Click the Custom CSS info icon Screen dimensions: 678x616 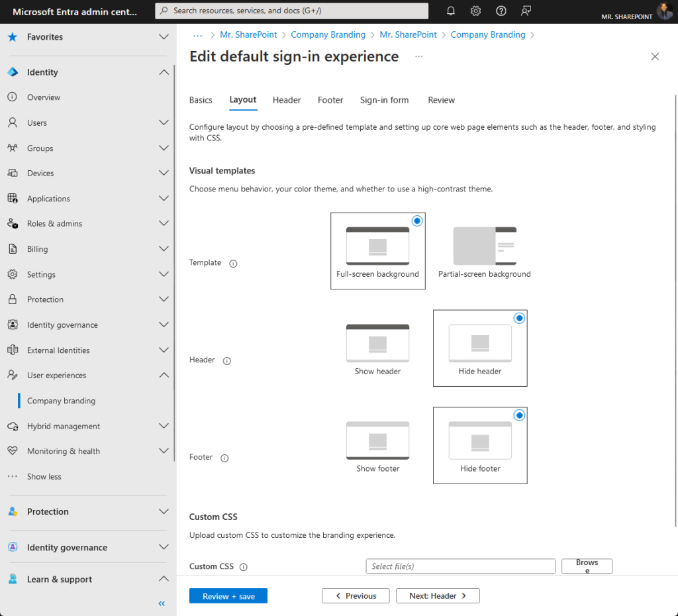click(x=244, y=567)
